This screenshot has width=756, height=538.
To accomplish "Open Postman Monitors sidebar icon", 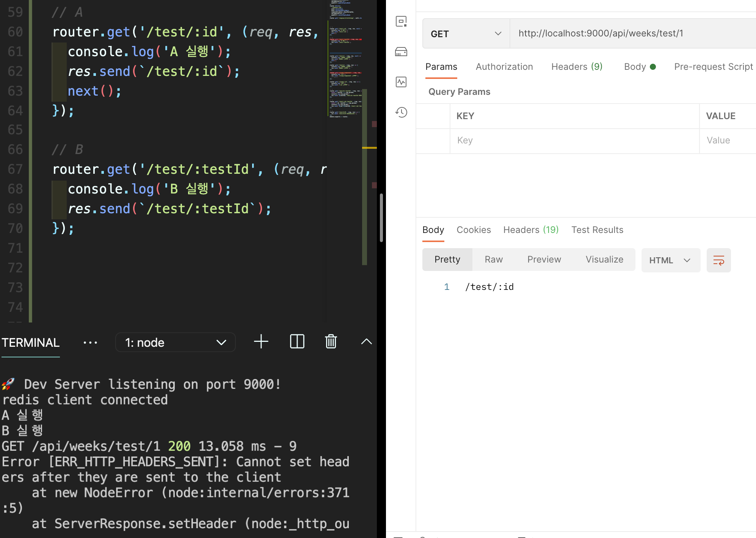I will 401,82.
